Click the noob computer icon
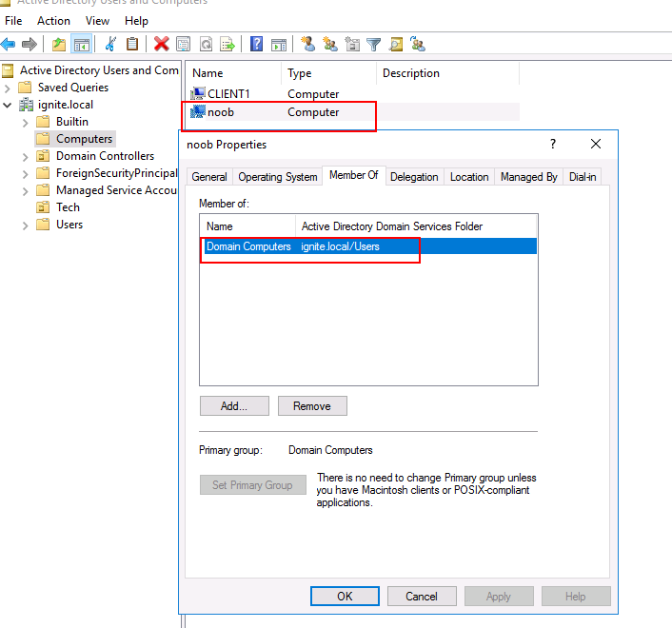The width and height of the screenshot is (672, 628). (x=198, y=112)
